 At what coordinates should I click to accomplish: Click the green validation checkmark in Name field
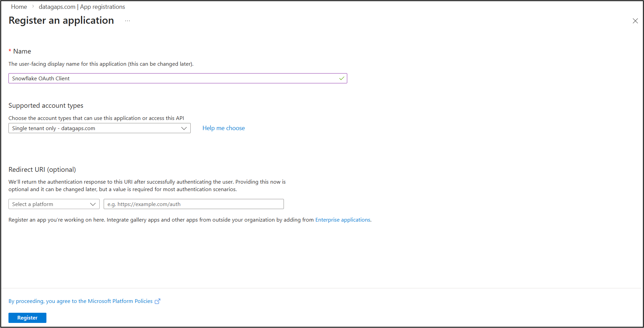[x=342, y=78]
